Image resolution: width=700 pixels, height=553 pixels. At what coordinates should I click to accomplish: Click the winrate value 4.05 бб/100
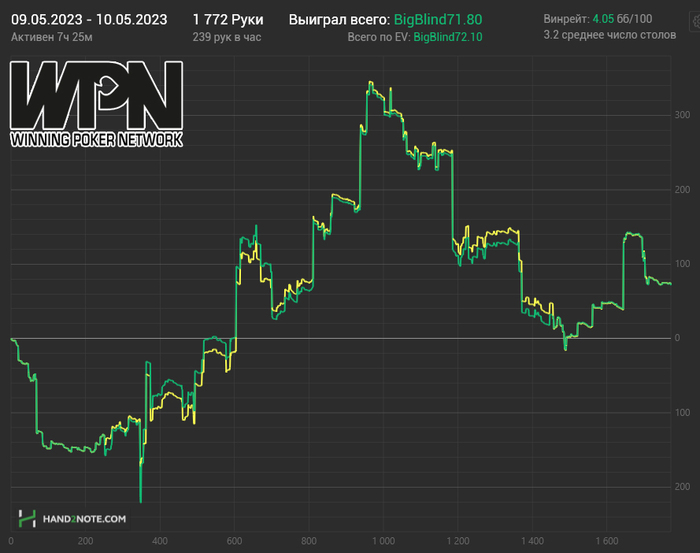click(x=622, y=19)
